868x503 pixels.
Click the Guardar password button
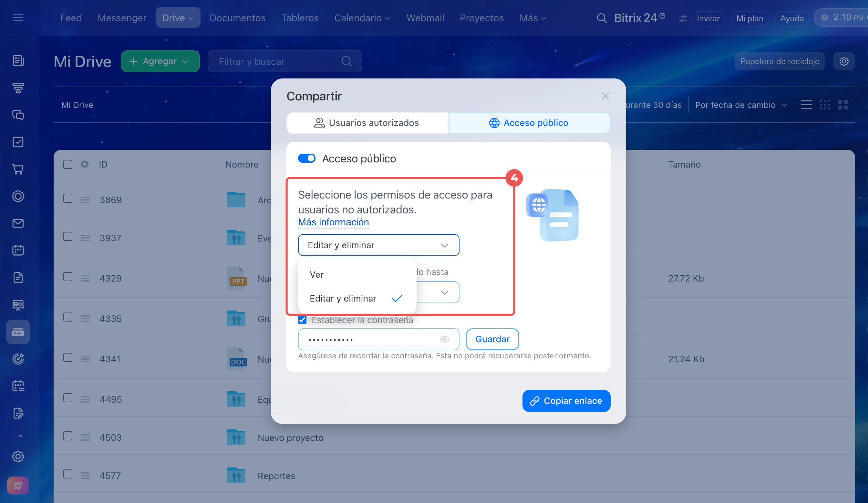[492, 339]
